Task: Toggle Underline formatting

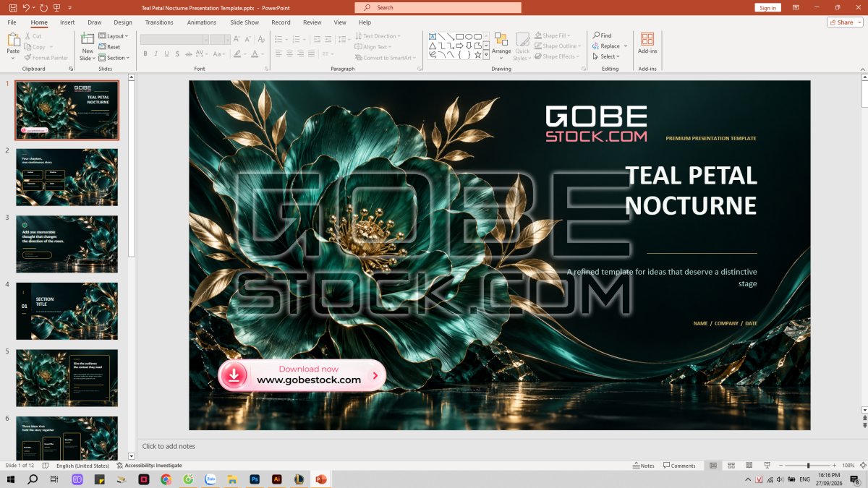Action: pyautogui.click(x=167, y=53)
